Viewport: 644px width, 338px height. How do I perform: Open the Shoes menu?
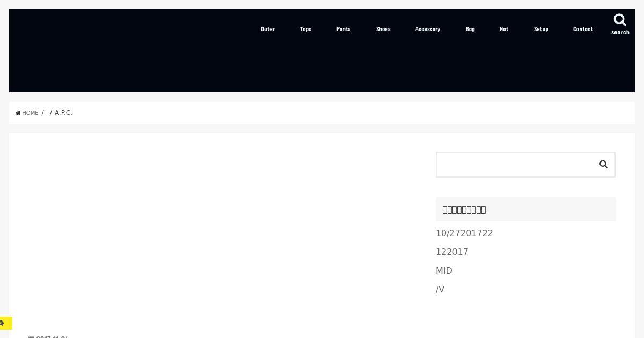383,29
